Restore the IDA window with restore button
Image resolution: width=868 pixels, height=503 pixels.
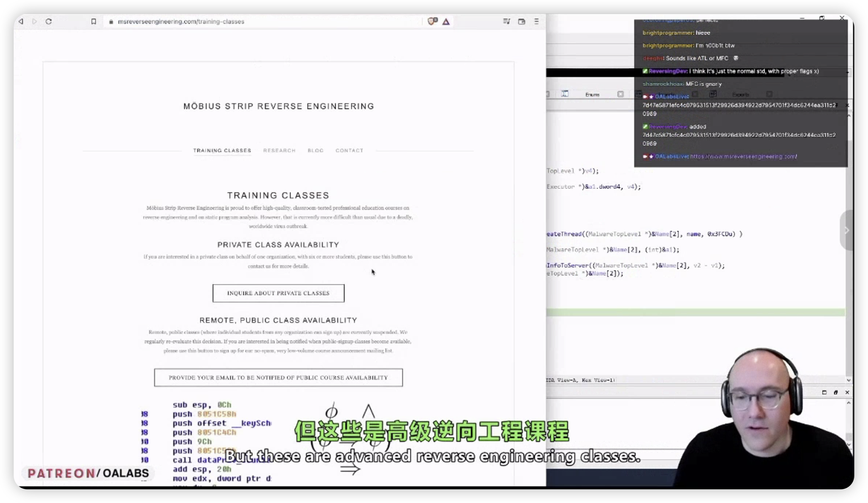coord(822,18)
